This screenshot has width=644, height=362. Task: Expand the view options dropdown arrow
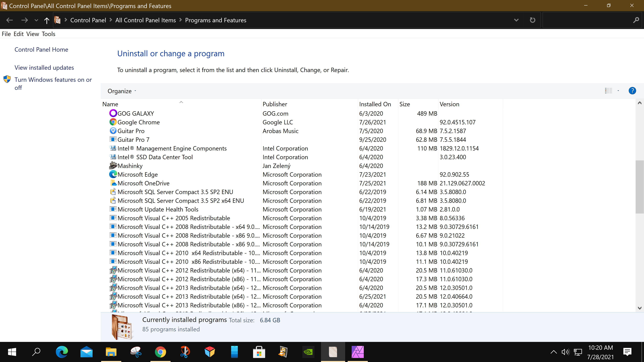click(x=618, y=91)
